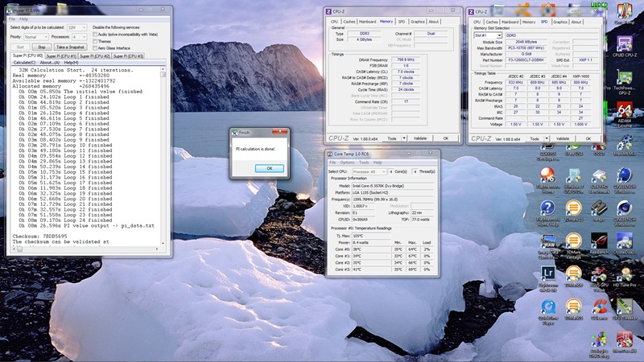The width and height of the screenshot is (644, 362).
Task: Click the Core #3 temperature 41°C value
Action: pyautogui.click(x=371, y=269)
